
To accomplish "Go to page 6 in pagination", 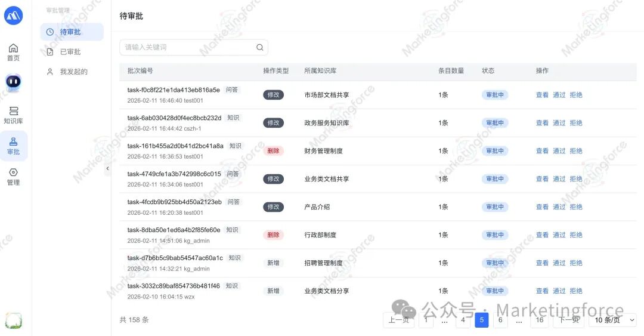I will point(500,320).
